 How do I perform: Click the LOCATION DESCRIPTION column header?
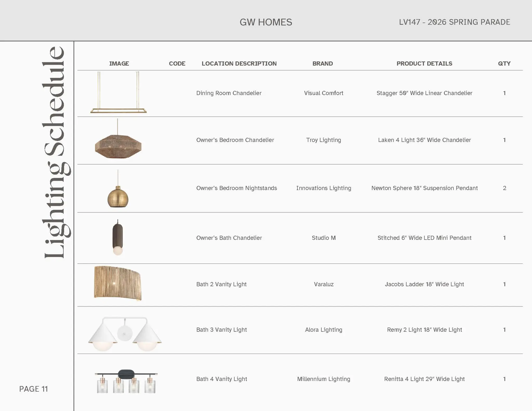tap(239, 64)
